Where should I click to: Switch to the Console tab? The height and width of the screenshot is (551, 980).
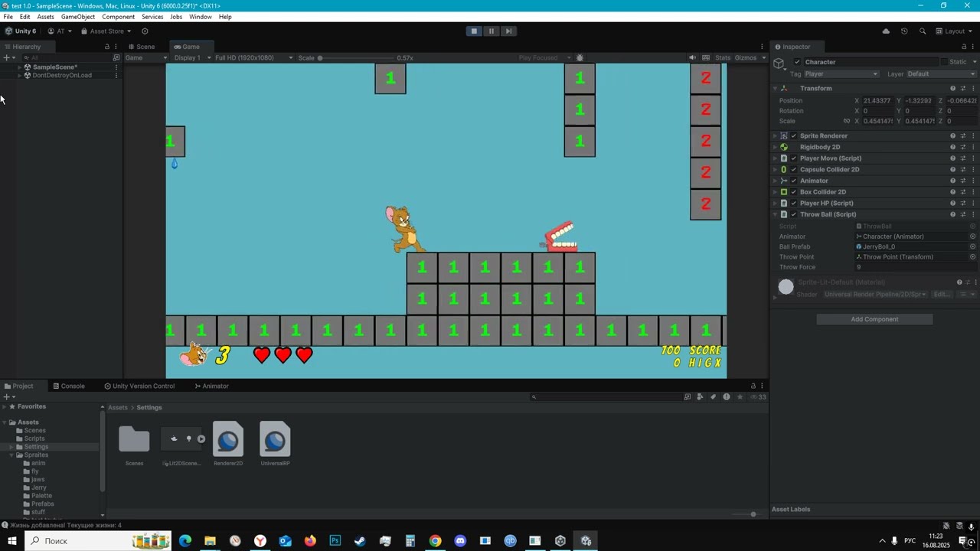[69, 386]
